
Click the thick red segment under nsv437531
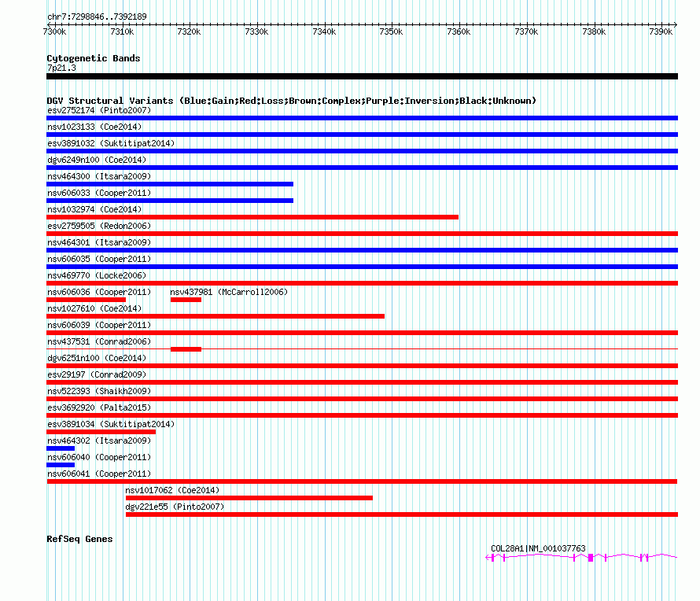(x=186, y=349)
